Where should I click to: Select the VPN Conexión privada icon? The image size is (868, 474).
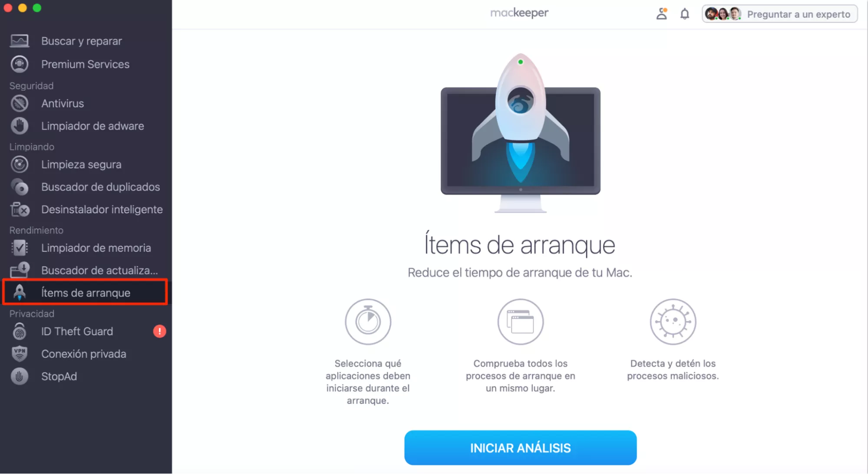point(20,354)
